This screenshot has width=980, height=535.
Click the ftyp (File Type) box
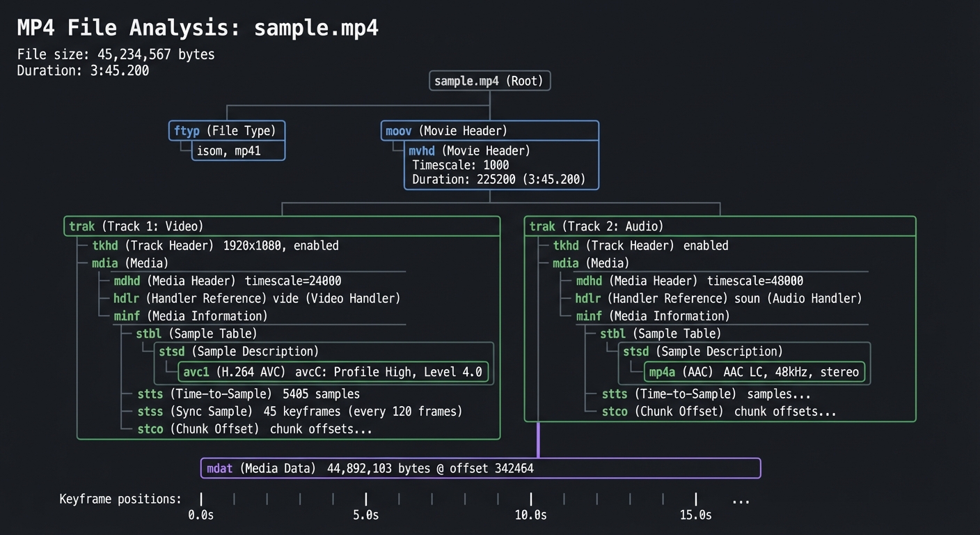click(226, 130)
